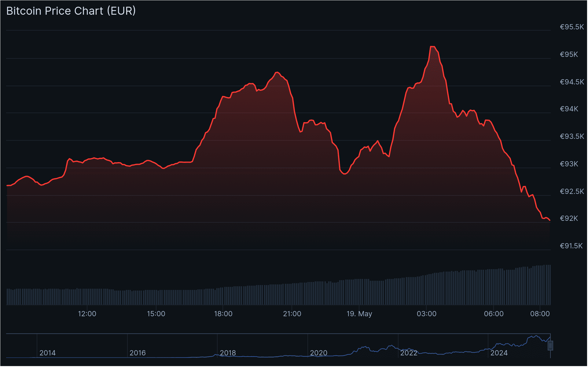The image size is (588, 367).
Task: Click the 21:00 time axis label
Action: pos(292,314)
